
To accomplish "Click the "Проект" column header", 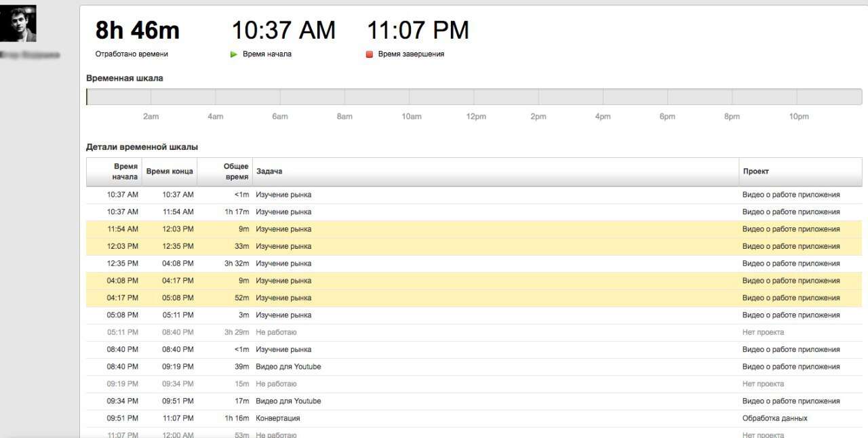I will [755, 172].
